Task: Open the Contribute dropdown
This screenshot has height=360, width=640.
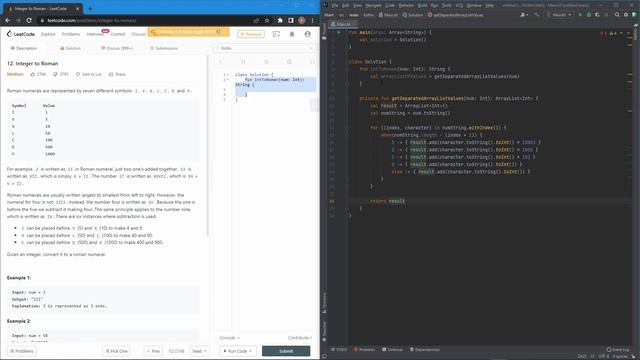Action: [300, 338]
